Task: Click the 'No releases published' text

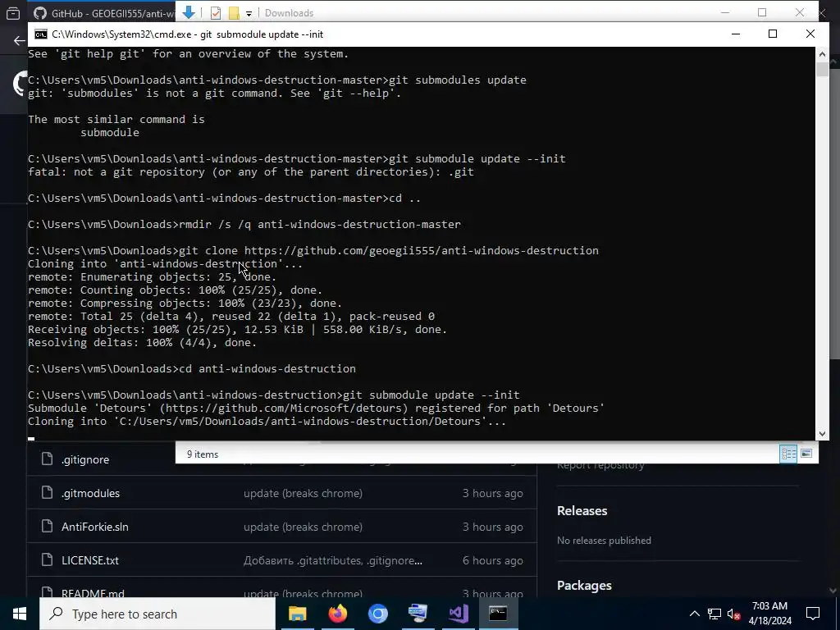Action: pos(604,541)
